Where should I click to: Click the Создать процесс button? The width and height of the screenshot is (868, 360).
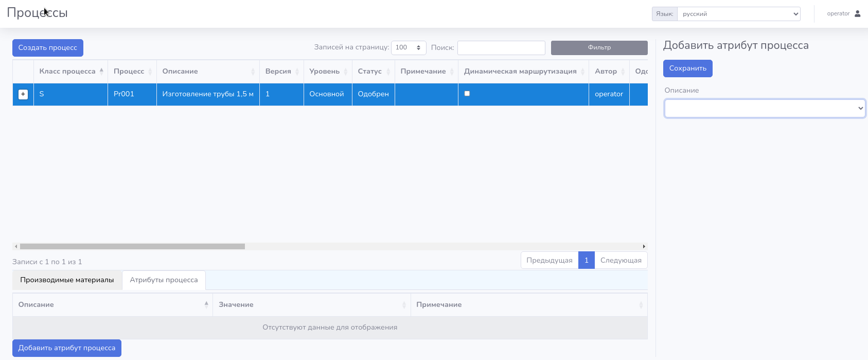48,48
